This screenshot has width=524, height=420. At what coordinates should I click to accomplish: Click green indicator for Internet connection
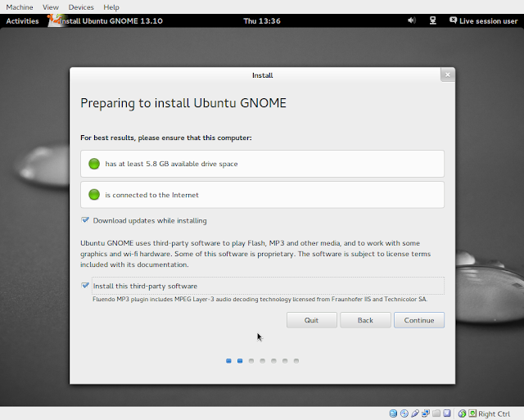point(94,195)
